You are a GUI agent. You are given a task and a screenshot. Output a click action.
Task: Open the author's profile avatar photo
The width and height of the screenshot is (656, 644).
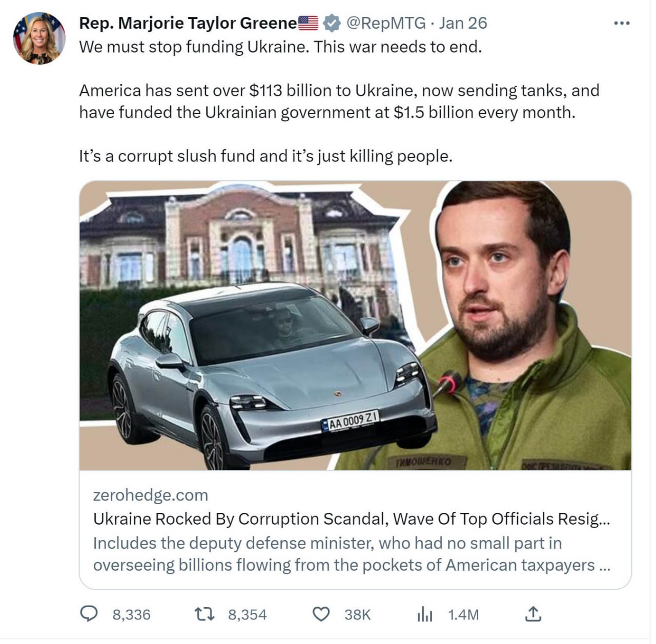39,38
